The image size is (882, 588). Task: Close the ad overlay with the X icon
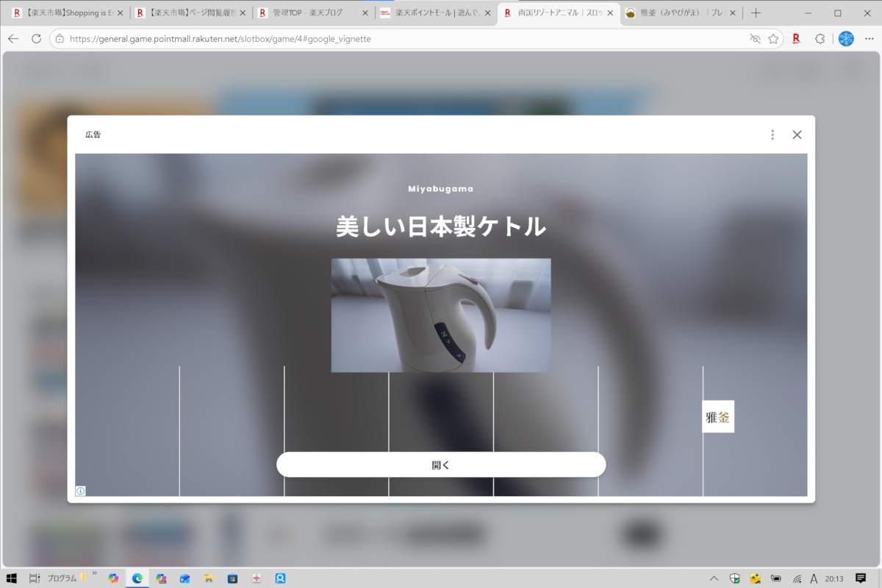(x=797, y=135)
